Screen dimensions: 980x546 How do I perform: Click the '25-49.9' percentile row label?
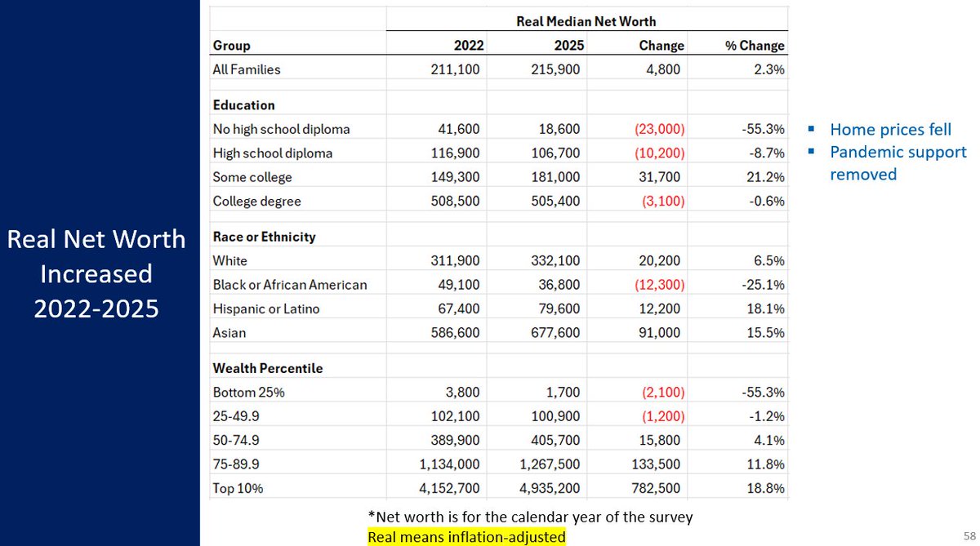(235, 416)
